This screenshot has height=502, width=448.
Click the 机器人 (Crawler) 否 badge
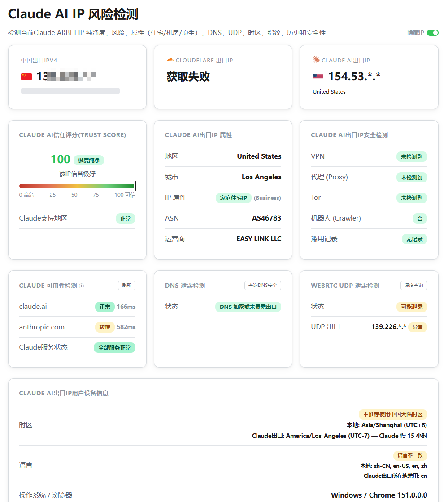[x=420, y=218]
